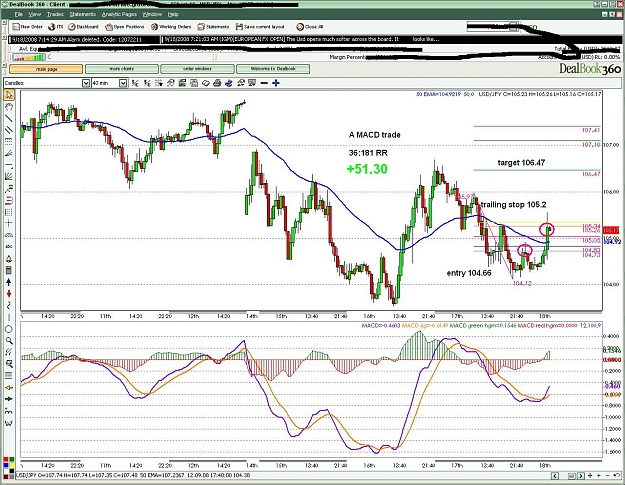Show Working Orders

point(171,27)
